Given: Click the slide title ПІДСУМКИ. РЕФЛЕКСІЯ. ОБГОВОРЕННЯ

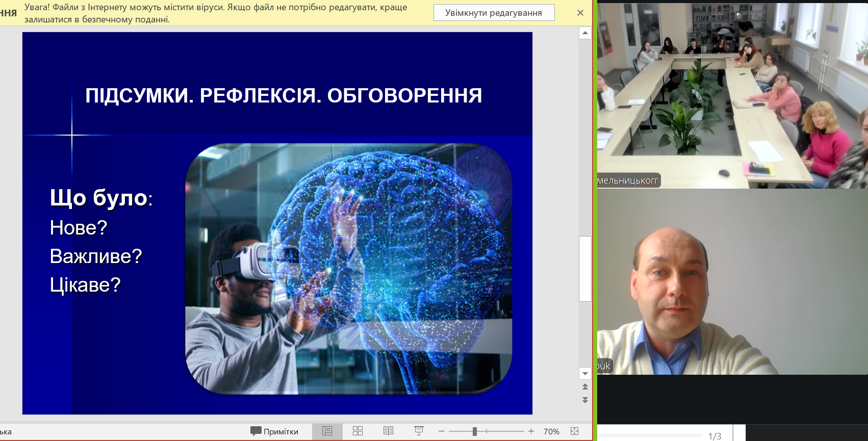Looking at the screenshot, I should 284,96.
